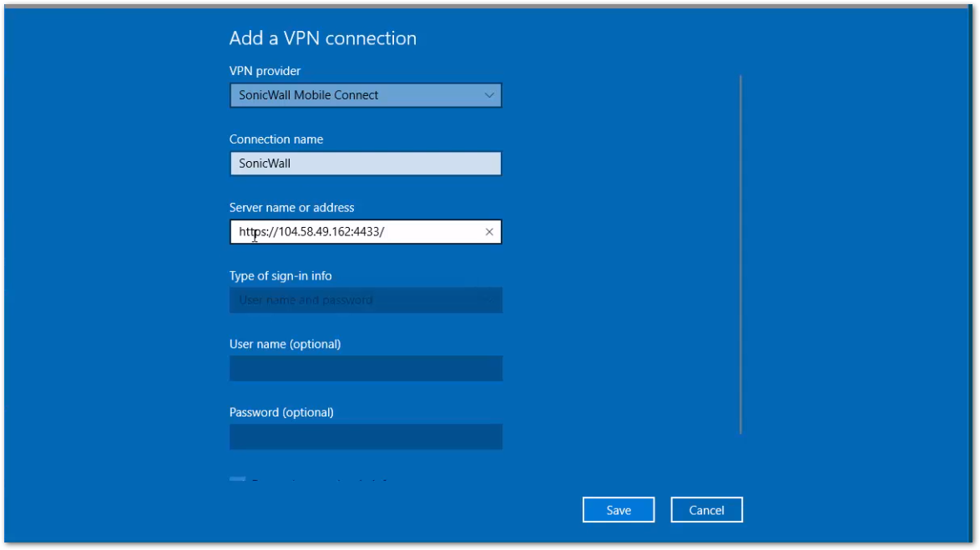
Task: Toggle the partially visible checkbox below Password
Action: tap(237, 481)
